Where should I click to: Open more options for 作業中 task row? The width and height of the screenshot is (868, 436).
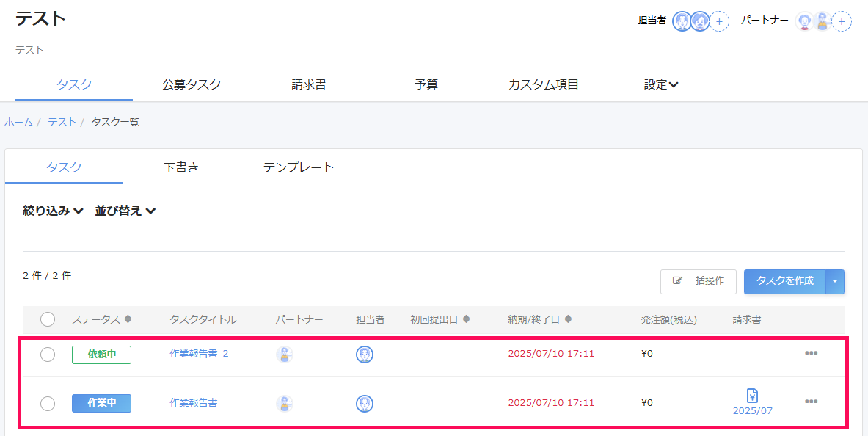811,402
